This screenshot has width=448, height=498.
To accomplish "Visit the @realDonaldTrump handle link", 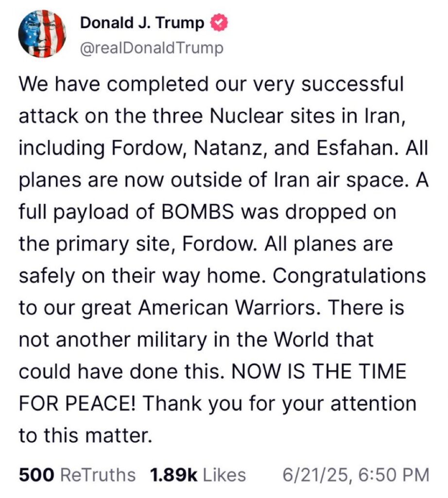I will tap(152, 48).
